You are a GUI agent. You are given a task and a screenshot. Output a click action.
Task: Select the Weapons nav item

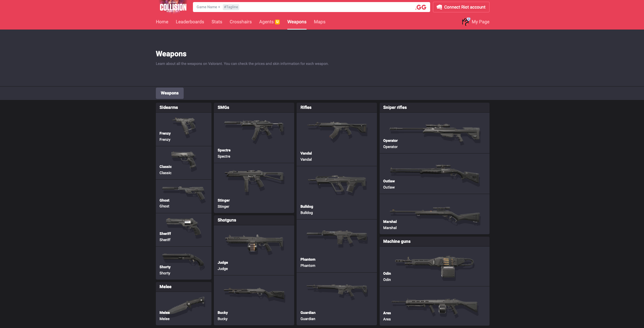pyautogui.click(x=297, y=22)
